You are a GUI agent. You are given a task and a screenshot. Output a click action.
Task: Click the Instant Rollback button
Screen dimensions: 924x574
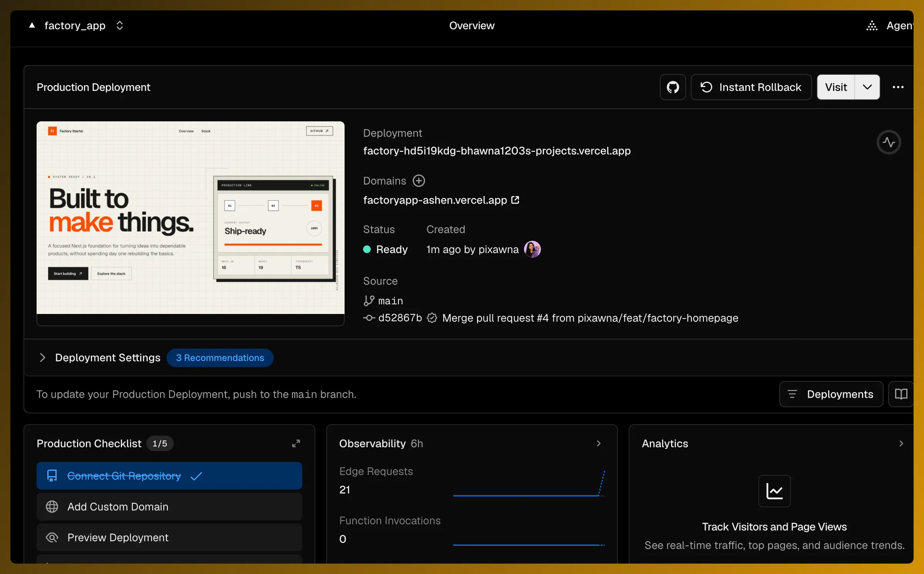pos(751,87)
